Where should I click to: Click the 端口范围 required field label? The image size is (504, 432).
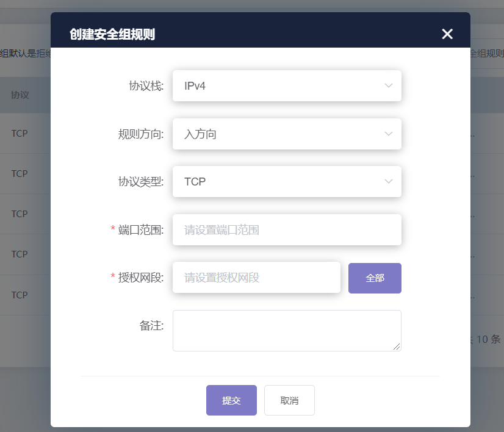[x=141, y=230]
